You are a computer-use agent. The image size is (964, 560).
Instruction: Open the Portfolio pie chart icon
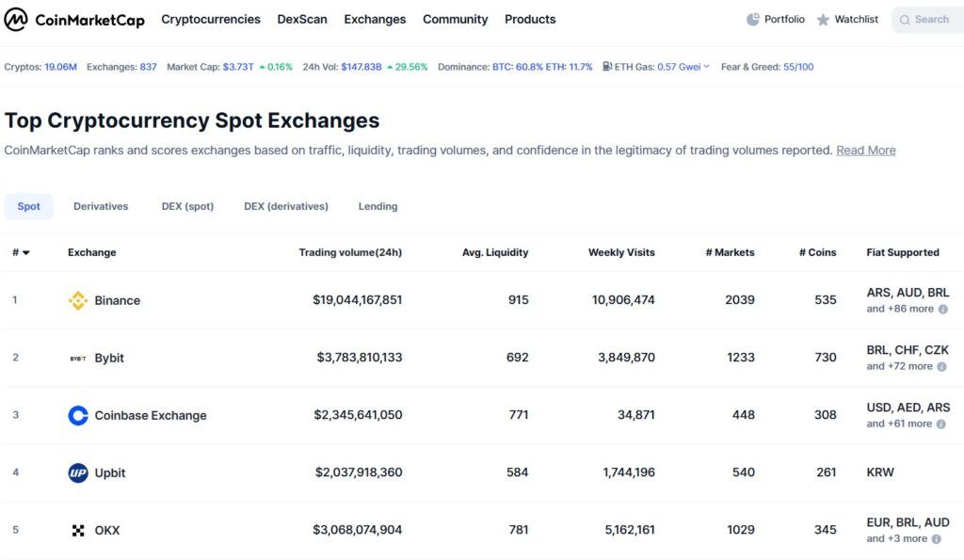[x=752, y=20]
